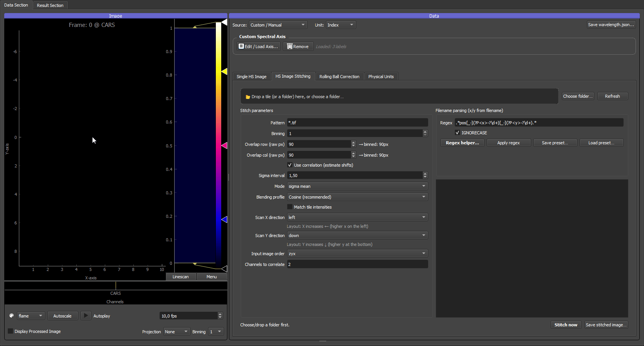Click Save stitched image button
The height and width of the screenshot is (346, 644).
pyautogui.click(x=606, y=325)
